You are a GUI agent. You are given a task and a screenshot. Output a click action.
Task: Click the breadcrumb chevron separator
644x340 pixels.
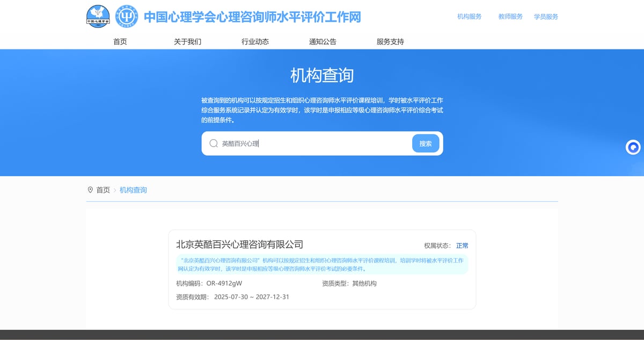coord(115,190)
